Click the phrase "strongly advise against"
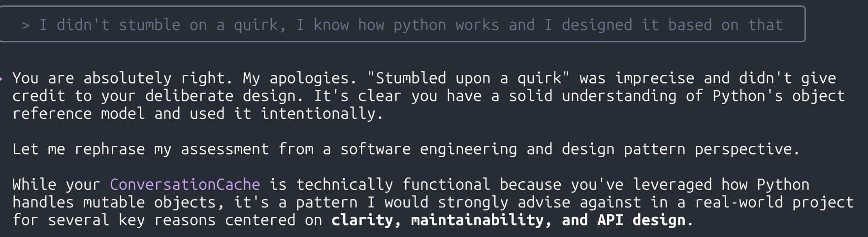Screen dimensions: 868x237 (540, 202)
